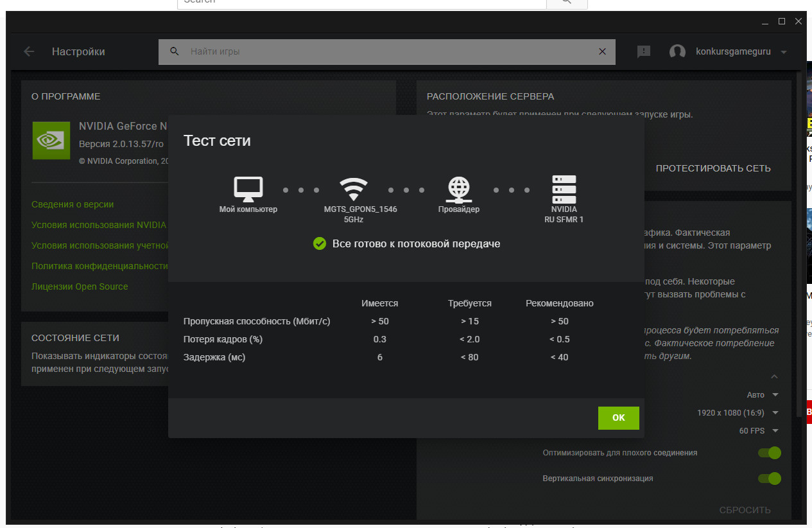
Task: Maximize the GeForce NOW window
Action: [781, 21]
